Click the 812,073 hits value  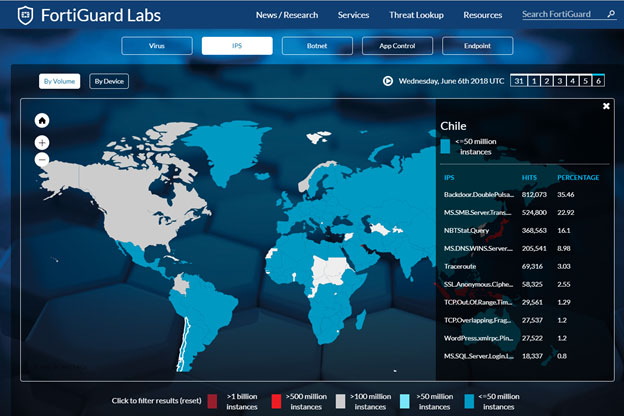point(534,195)
